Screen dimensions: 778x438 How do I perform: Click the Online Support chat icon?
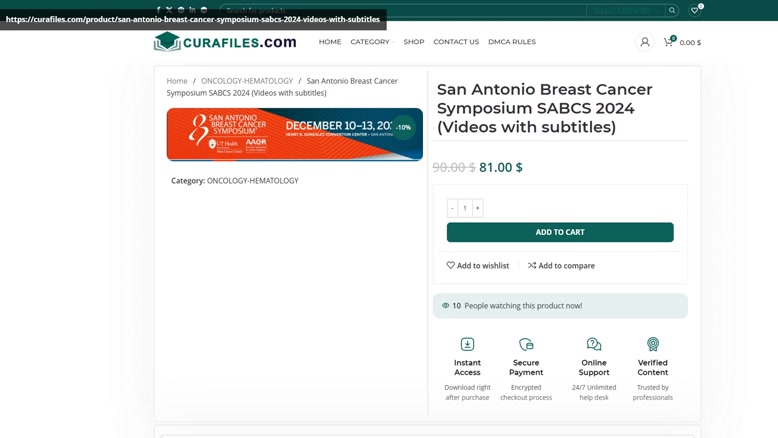click(594, 344)
